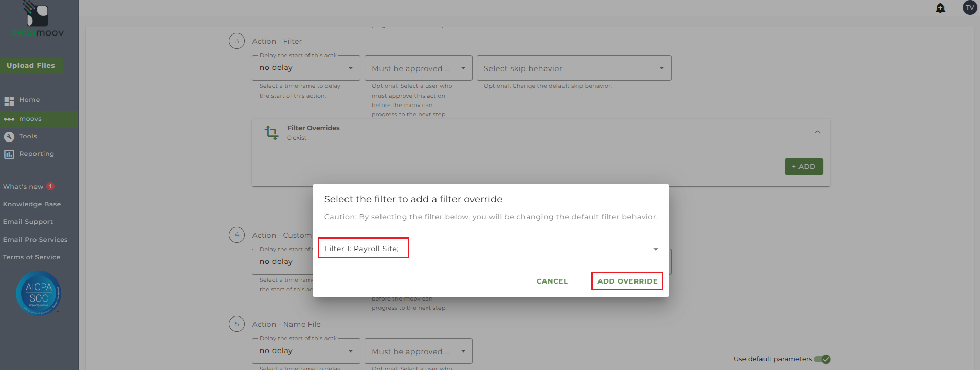Open the Knowledge Base link
This screenshot has width=980, height=370.
pos(32,204)
